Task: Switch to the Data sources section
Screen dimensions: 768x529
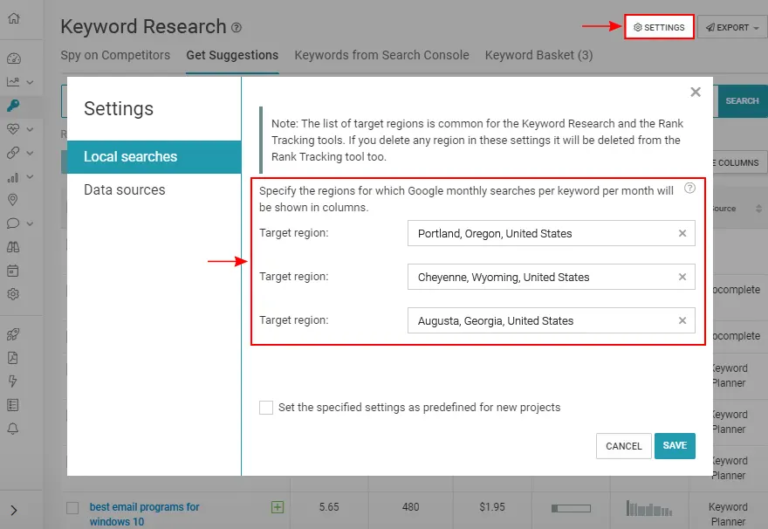Action: point(125,190)
